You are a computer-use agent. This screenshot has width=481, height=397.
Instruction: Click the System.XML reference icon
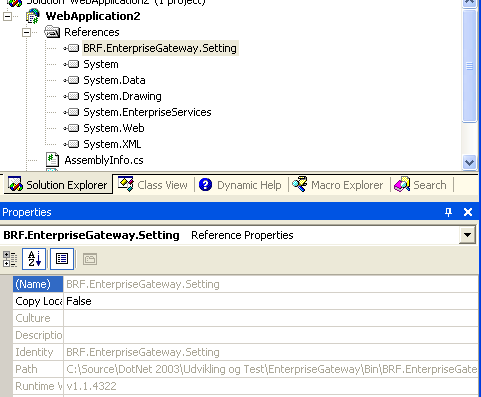coord(71,144)
